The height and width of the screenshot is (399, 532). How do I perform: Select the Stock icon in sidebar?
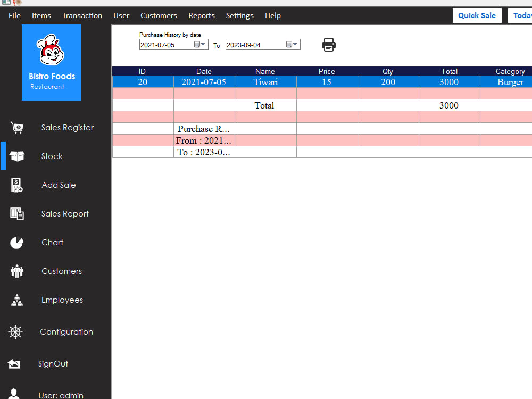coord(16,156)
